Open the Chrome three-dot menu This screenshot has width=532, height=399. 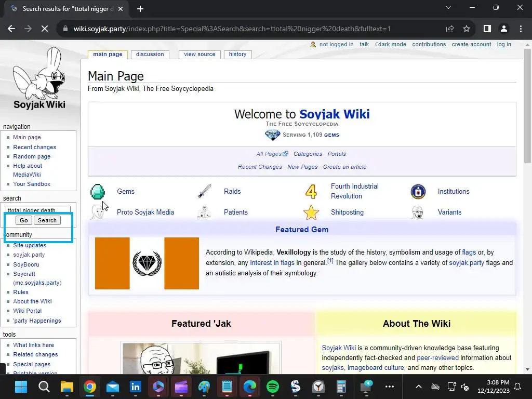point(521,29)
